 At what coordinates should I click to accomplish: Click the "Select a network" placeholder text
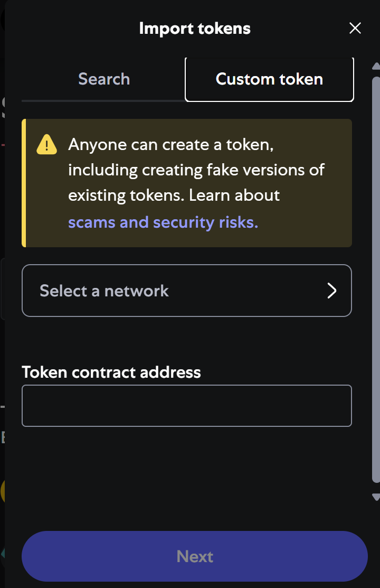[104, 291]
